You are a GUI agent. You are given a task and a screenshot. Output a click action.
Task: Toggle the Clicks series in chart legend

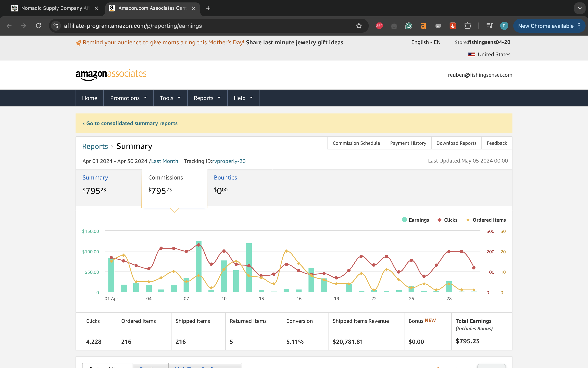[447, 220]
